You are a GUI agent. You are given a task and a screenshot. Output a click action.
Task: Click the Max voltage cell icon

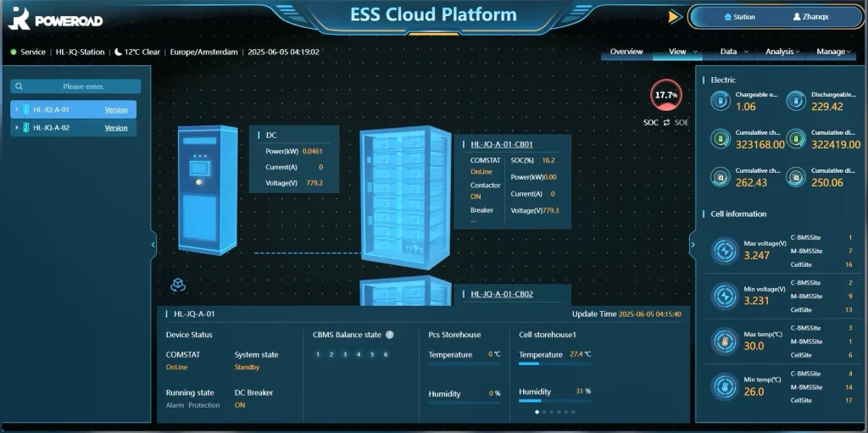(x=725, y=250)
